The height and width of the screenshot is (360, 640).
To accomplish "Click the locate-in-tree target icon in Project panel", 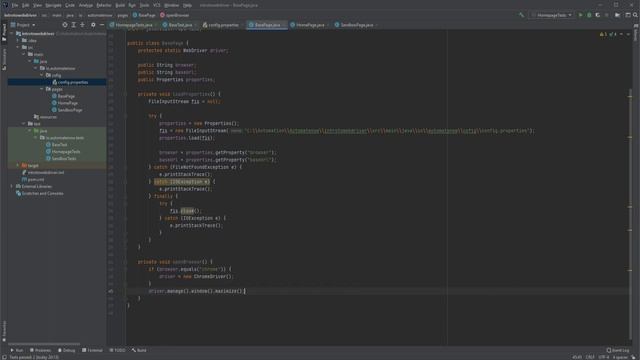I will (x=64, y=25).
